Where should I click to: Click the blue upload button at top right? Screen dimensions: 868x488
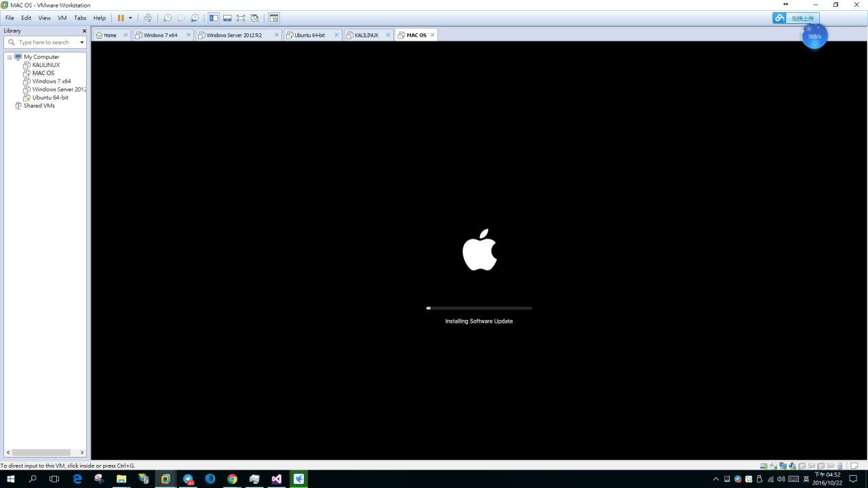796,18
